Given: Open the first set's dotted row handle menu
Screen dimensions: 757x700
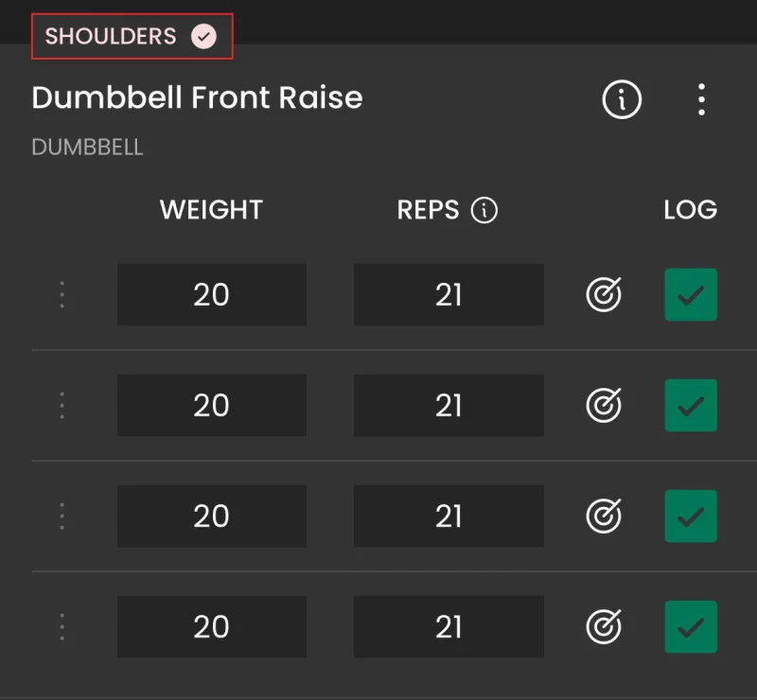Looking at the screenshot, I should pyautogui.click(x=62, y=294).
